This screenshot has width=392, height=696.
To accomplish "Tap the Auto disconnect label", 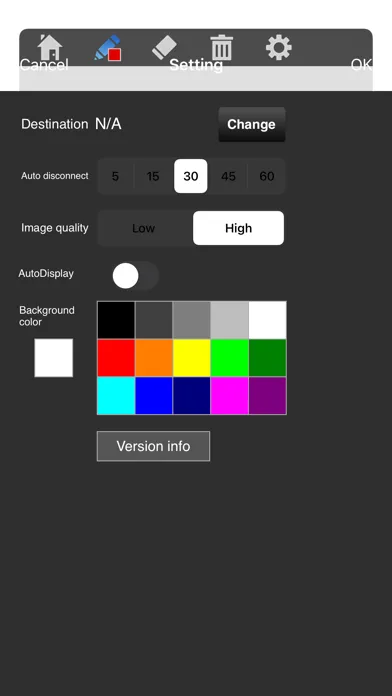I will tap(55, 176).
